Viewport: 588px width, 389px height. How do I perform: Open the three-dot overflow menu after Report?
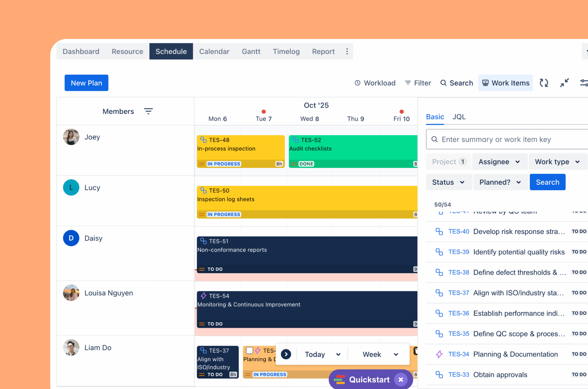pos(347,51)
